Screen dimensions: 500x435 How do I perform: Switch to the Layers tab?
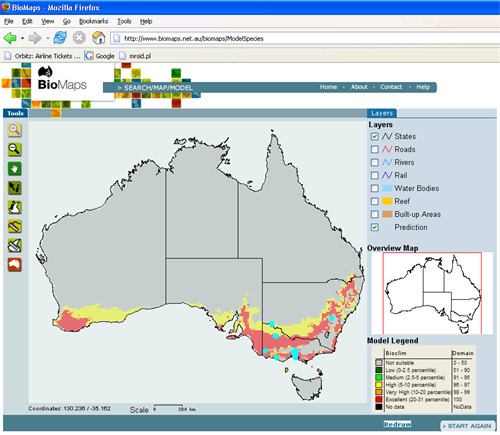pos(382,113)
